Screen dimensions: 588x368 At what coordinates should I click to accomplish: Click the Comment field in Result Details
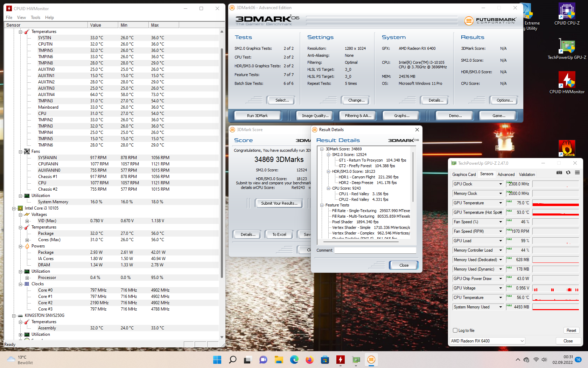click(375, 250)
